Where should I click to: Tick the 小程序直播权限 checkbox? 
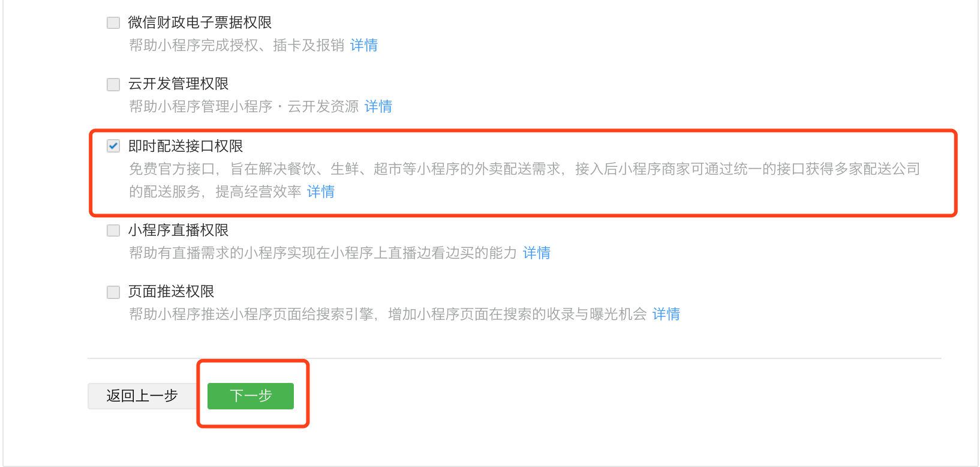coord(113,230)
